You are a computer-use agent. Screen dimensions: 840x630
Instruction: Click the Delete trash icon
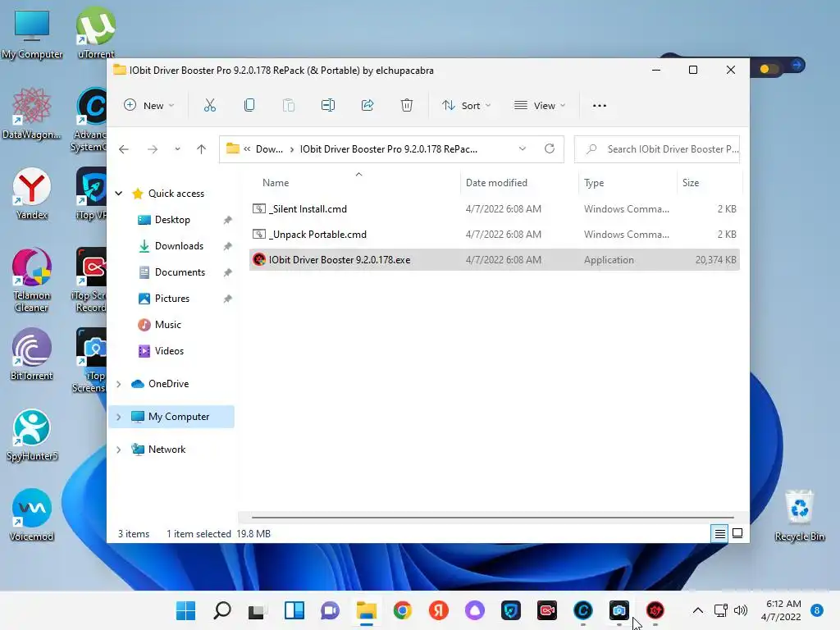(x=407, y=106)
